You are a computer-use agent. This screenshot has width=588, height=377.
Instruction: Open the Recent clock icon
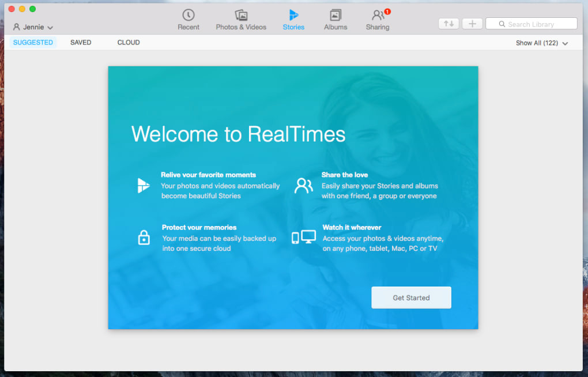[x=189, y=15]
